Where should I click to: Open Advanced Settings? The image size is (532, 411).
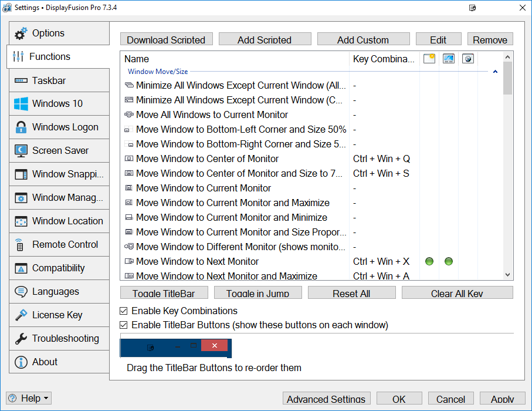pyautogui.click(x=326, y=399)
